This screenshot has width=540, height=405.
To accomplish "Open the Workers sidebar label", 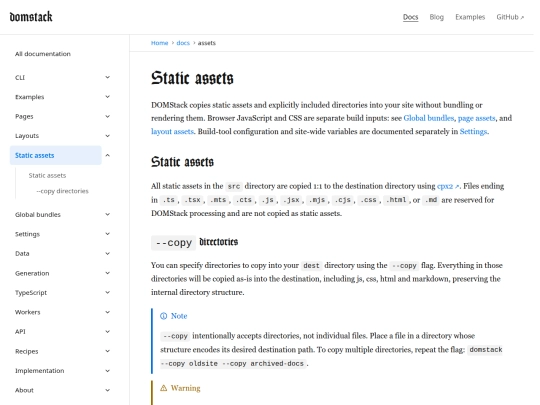I will (x=28, y=312).
